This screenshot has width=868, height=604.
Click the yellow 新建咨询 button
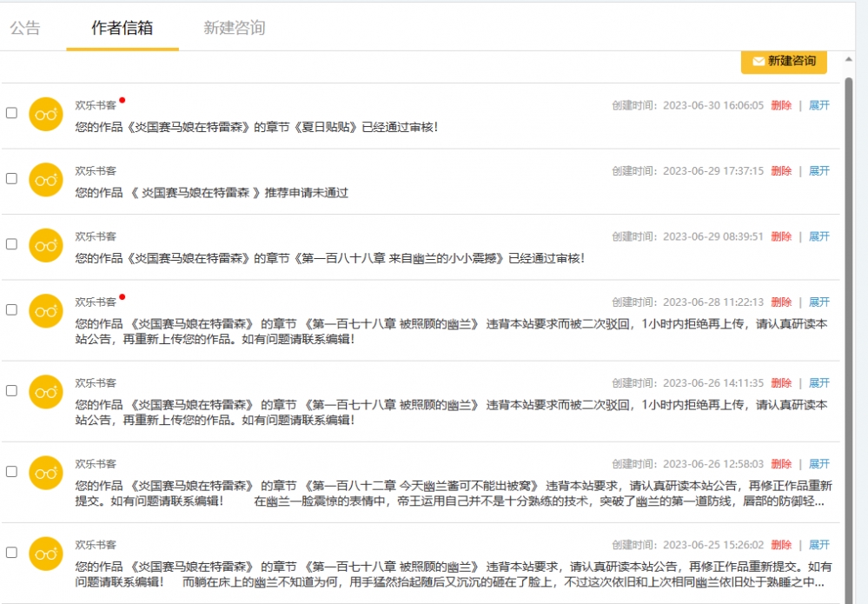tap(782, 62)
